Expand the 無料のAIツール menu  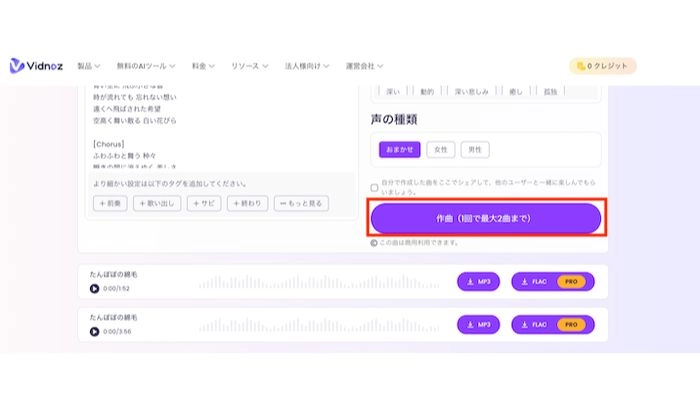[x=146, y=66]
